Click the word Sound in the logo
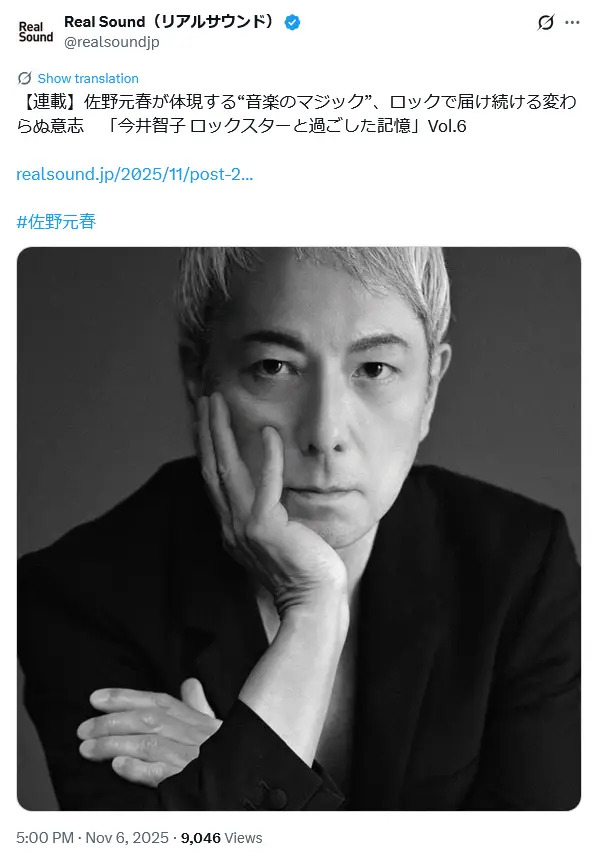 click(36, 37)
